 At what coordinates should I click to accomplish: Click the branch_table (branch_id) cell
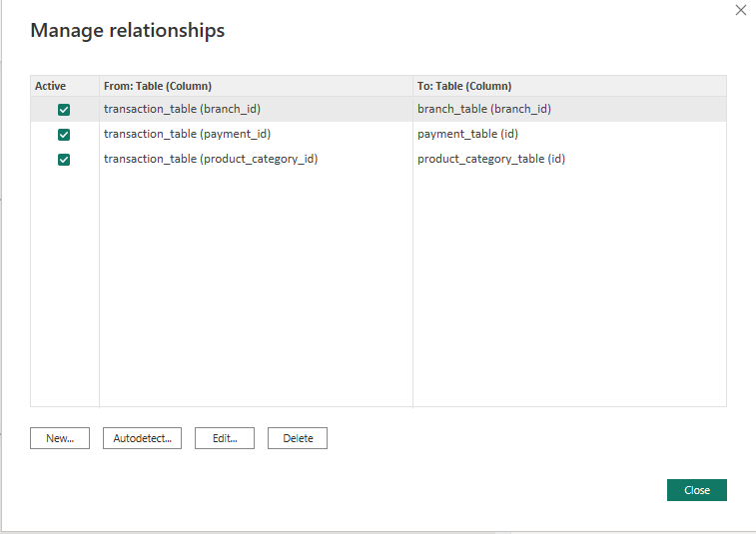pos(484,109)
